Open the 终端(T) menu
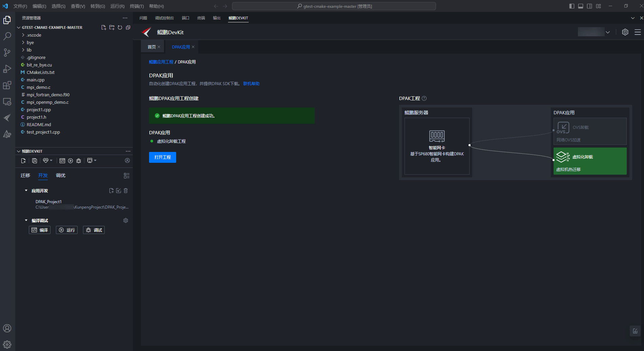644x351 pixels. click(x=137, y=6)
